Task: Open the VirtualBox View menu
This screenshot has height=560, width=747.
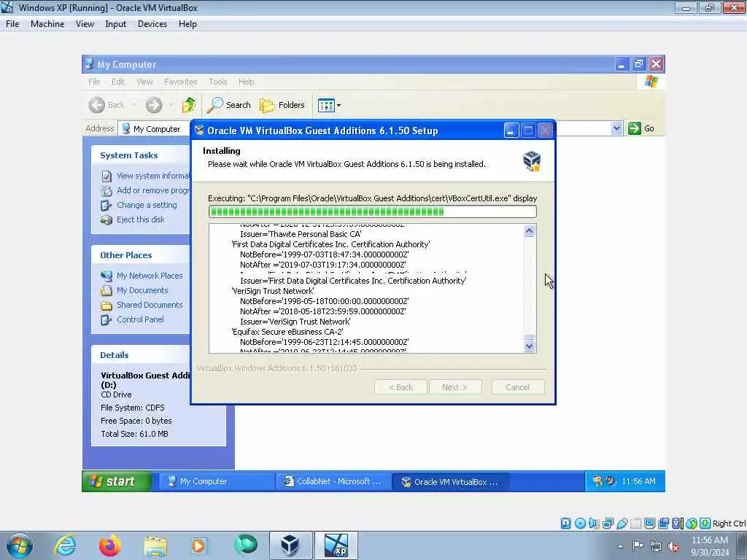Action: tap(85, 24)
